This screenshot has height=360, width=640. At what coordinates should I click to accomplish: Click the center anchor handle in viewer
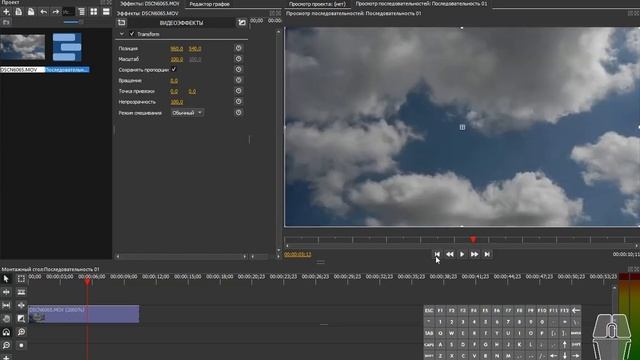[462, 127]
